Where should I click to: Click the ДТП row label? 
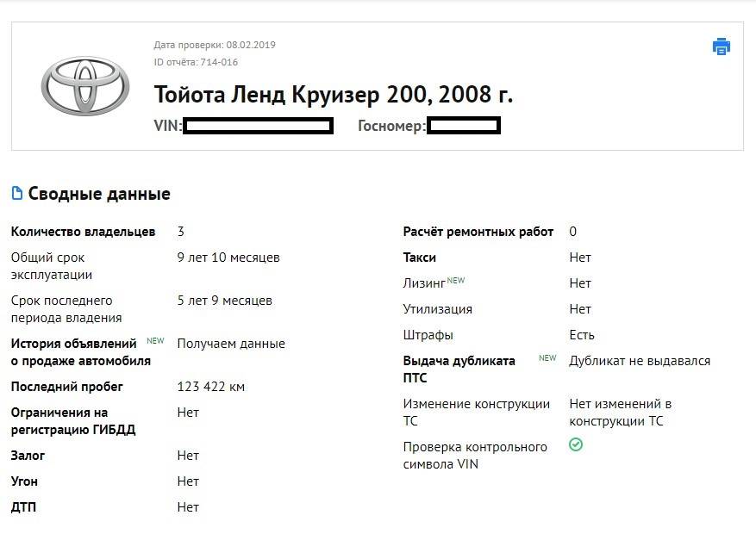[x=23, y=507]
